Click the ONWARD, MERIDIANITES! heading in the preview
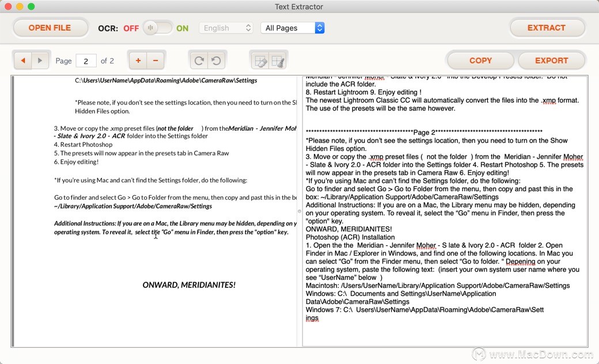 pos(189,285)
